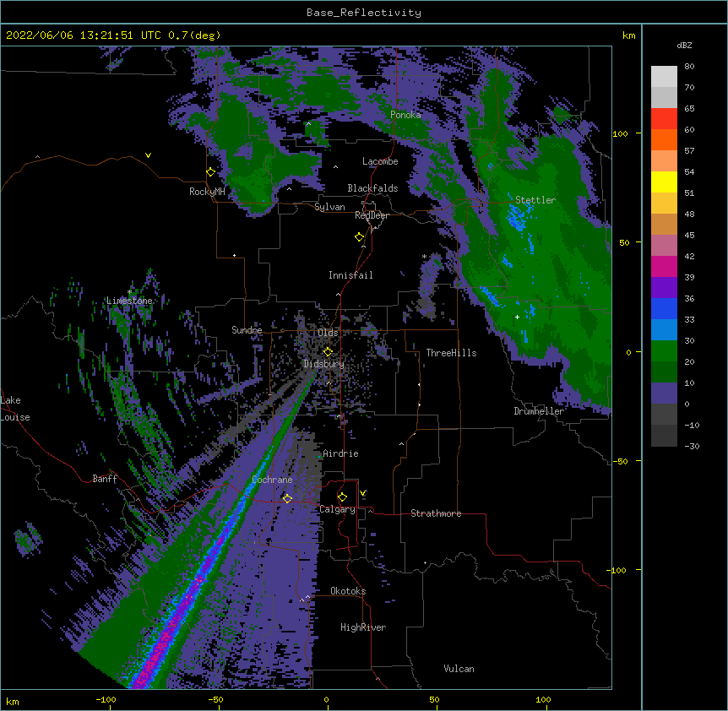Click the Cochrane label

pyautogui.click(x=272, y=480)
